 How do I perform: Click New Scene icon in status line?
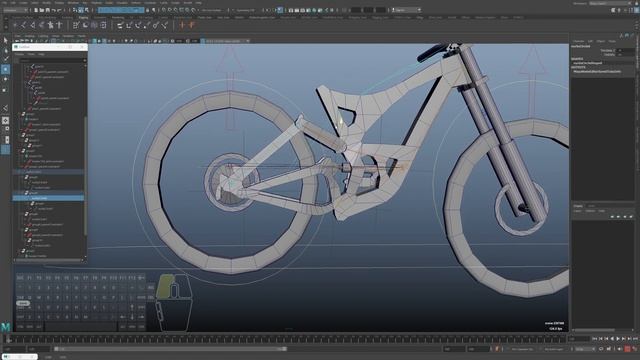(x=36, y=10)
